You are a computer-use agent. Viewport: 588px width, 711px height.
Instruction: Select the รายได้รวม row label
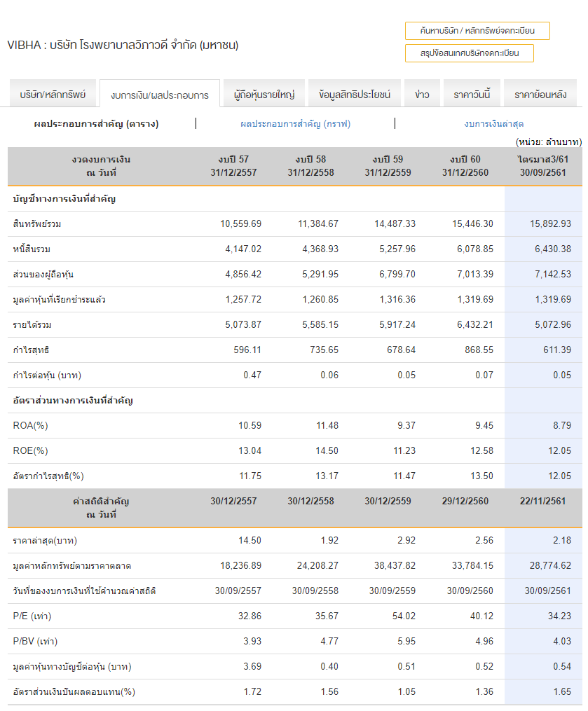32,325
